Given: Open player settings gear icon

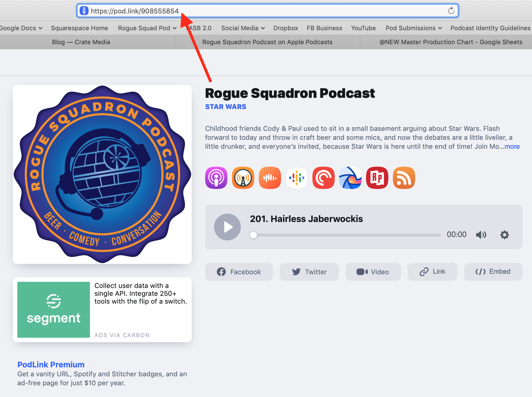Looking at the screenshot, I should pyautogui.click(x=504, y=235).
